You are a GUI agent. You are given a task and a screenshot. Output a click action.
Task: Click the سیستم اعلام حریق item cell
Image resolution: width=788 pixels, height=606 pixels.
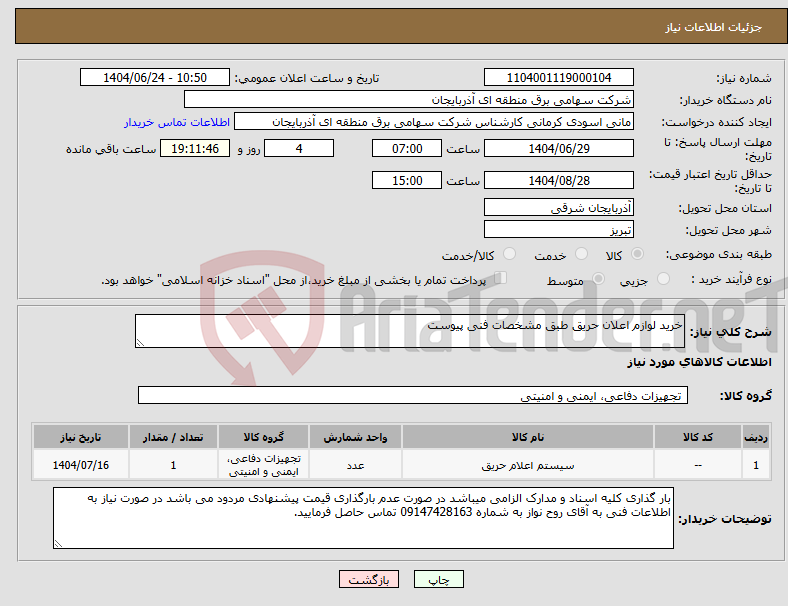528,465
